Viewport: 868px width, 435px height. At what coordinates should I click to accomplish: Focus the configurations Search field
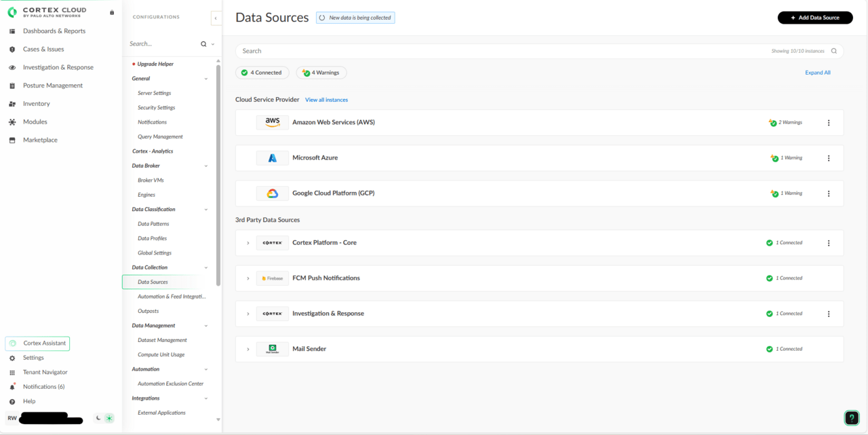coord(163,44)
